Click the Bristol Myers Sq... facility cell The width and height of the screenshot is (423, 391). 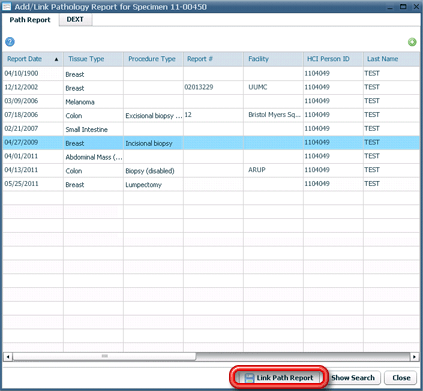coord(273,115)
